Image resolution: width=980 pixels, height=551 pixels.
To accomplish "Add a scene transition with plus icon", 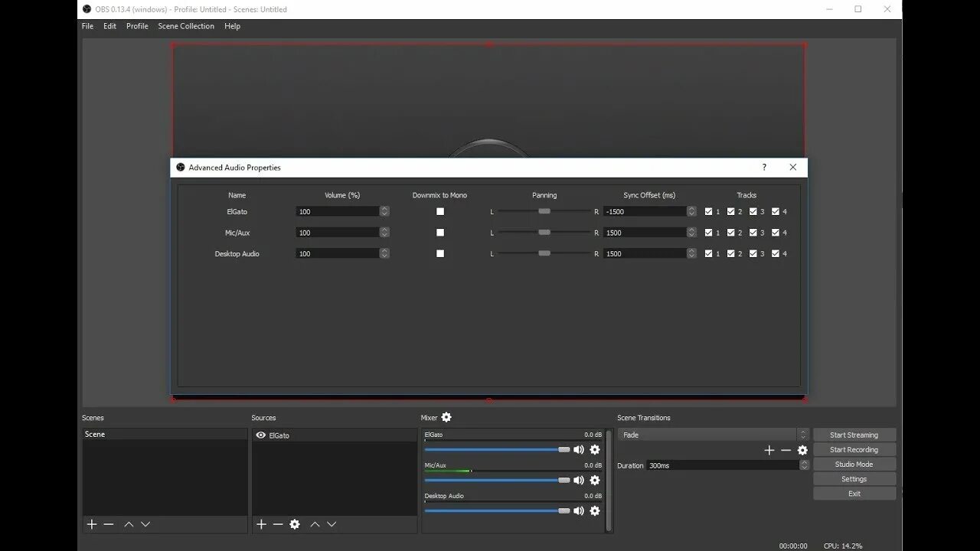I will [769, 450].
